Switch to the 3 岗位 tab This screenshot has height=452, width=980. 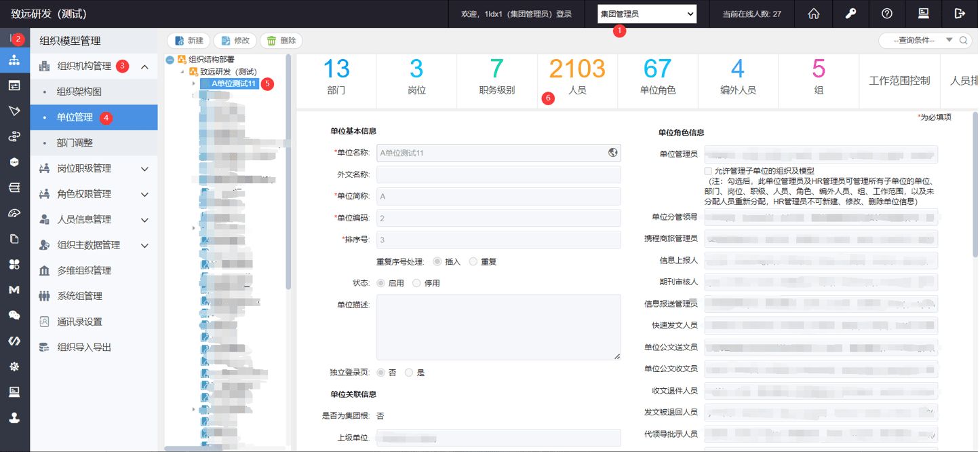416,81
